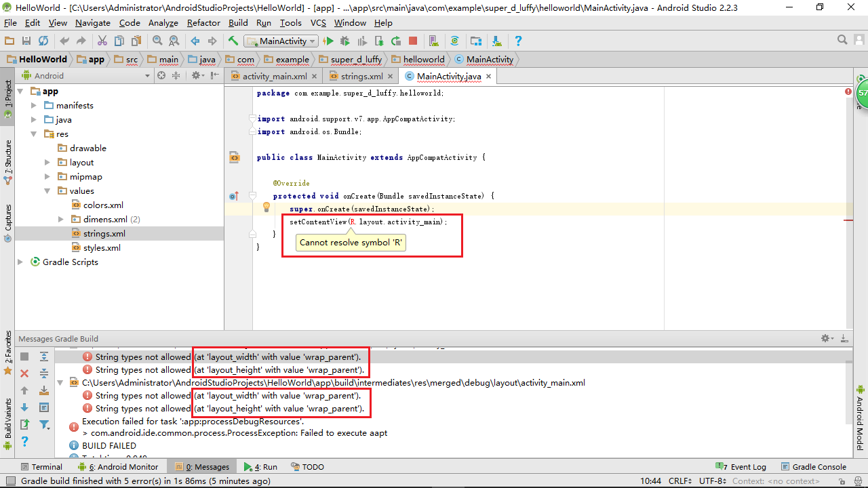Open the Build menu
The image size is (868, 488).
point(238,22)
